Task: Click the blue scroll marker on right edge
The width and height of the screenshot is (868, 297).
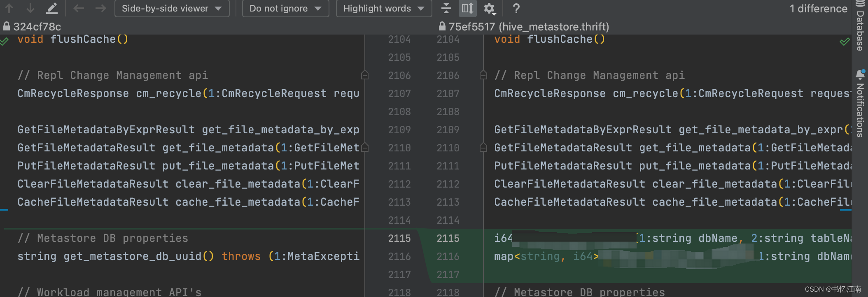Action: pos(845,210)
